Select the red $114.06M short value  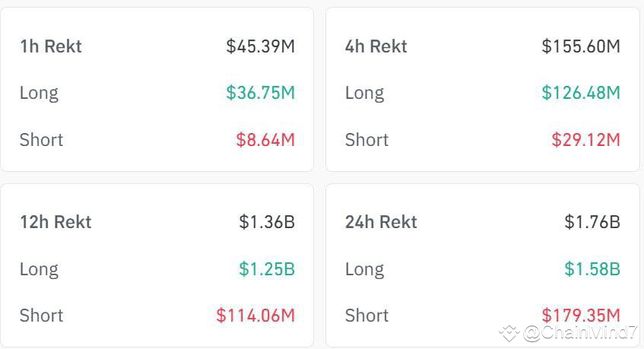255,316
